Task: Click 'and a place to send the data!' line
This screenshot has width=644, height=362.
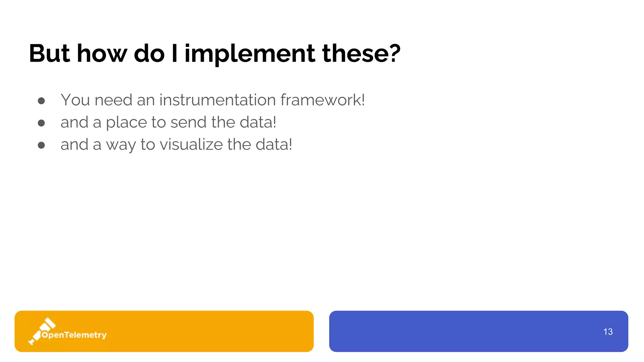Action: pos(169,123)
